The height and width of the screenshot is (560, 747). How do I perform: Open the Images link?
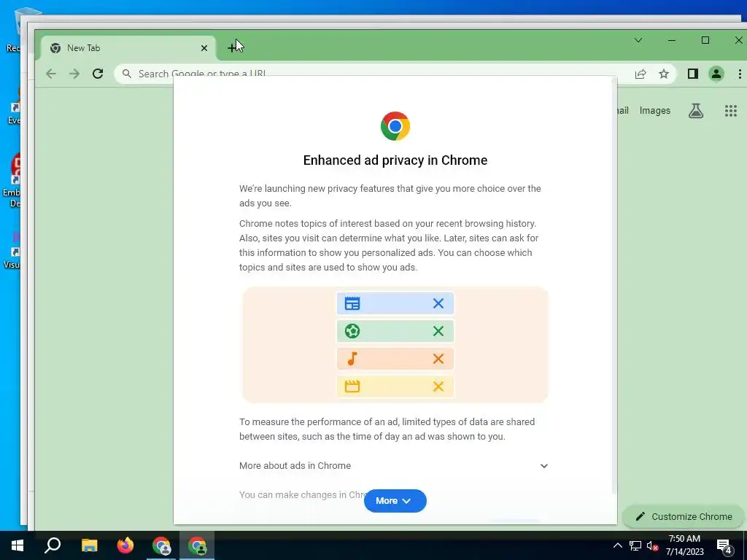coord(654,111)
